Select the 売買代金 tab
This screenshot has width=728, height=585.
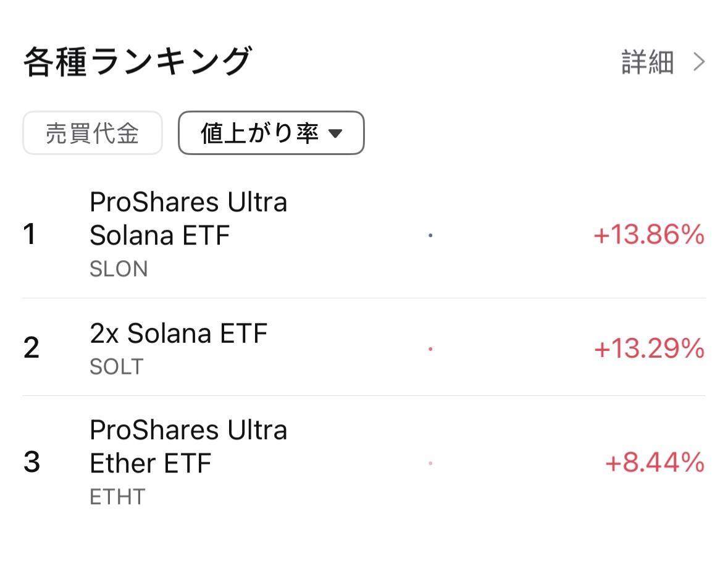93,133
